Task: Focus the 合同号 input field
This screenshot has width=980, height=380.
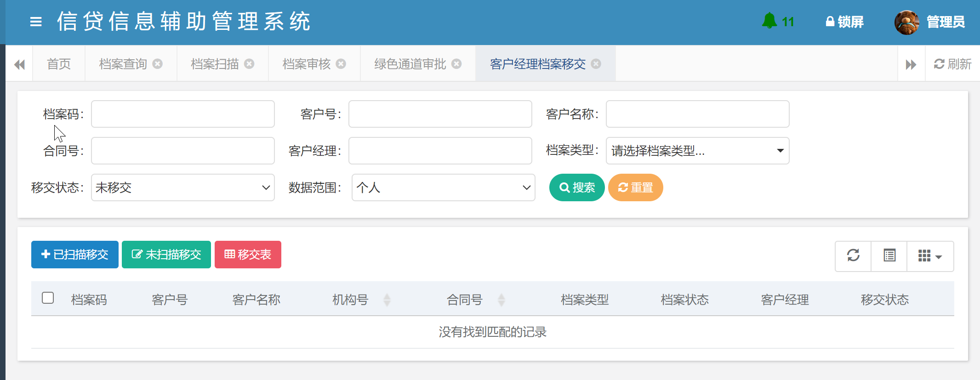Action: click(183, 151)
